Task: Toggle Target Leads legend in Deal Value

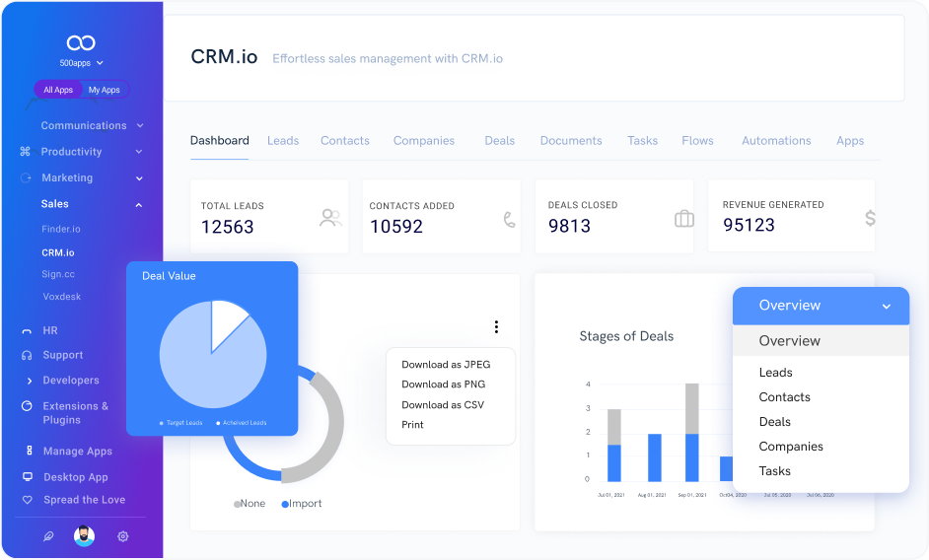Action: pyautogui.click(x=181, y=423)
